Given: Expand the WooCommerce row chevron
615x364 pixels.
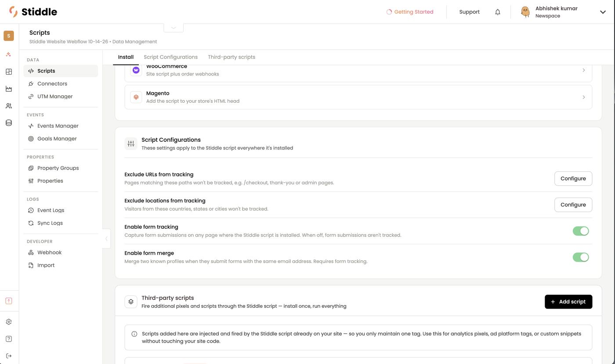Looking at the screenshot, I should pos(584,70).
